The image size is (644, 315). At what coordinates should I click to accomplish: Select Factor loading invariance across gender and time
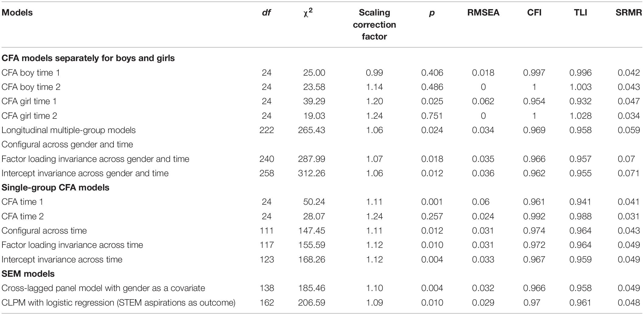click(x=95, y=159)
